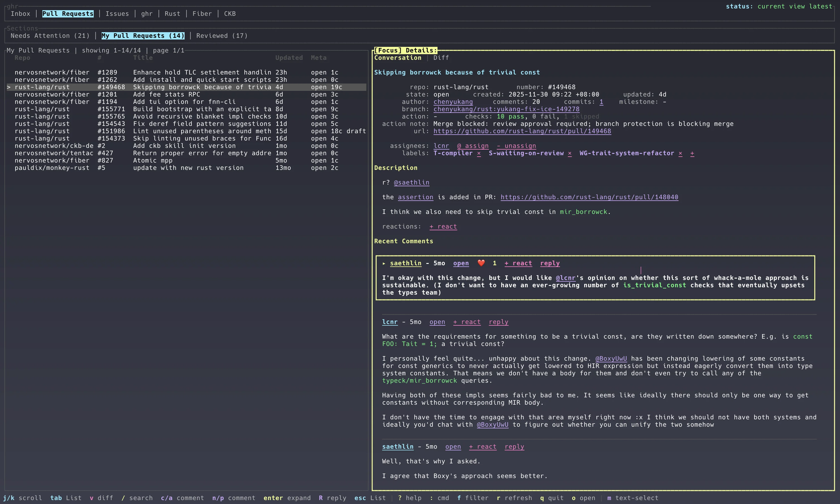
Task: Select PR #1289 Enhance hold TLC settlement
Action: click(187, 72)
